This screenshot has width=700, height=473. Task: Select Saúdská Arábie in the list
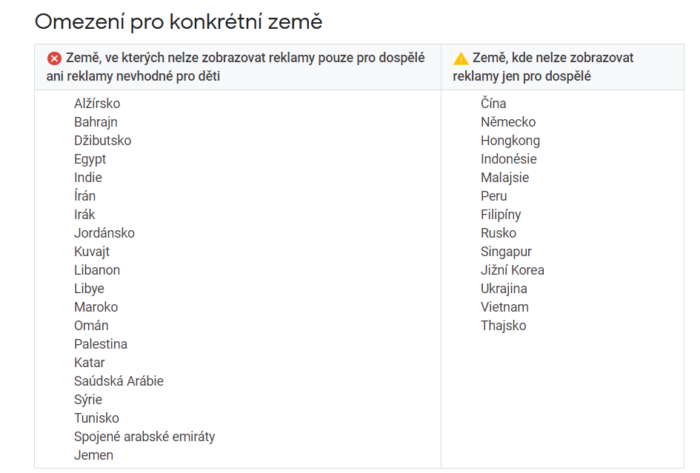(118, 381)
